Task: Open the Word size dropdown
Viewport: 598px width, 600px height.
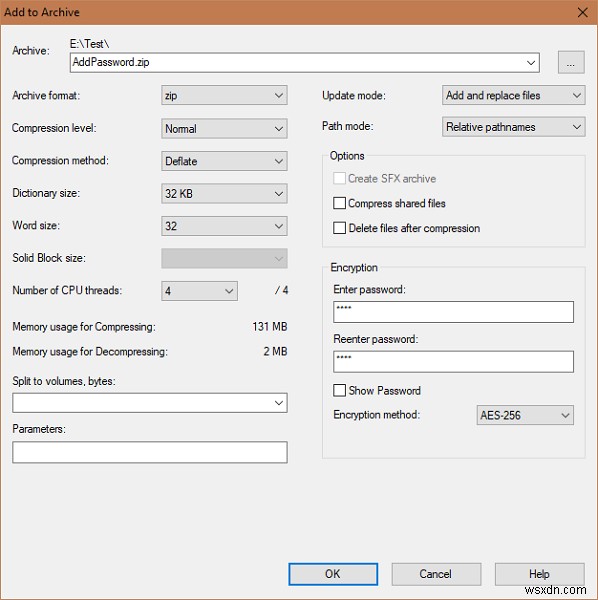Action: click(x=224, y=226)
